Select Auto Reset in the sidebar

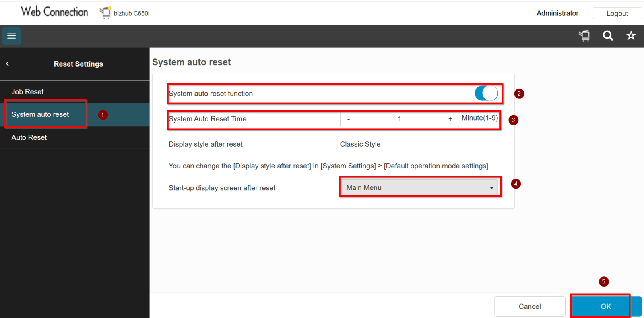pyautogui.click(x=29, y=137)
